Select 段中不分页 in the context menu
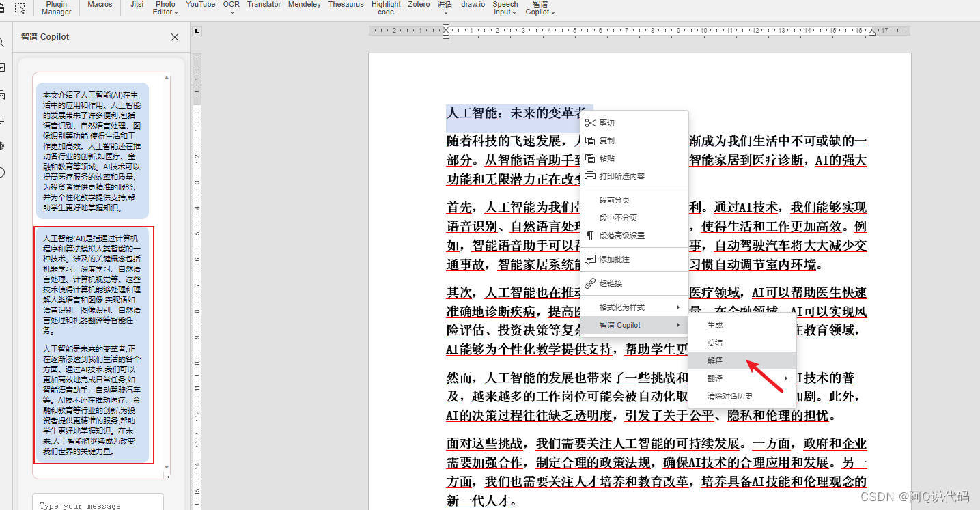 pyautogui.click(x=634, y=218)
